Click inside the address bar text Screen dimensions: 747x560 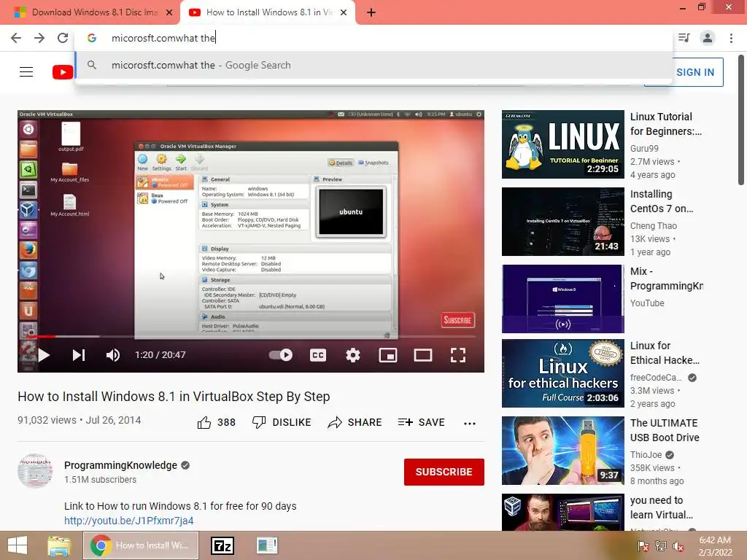[163, 38]
